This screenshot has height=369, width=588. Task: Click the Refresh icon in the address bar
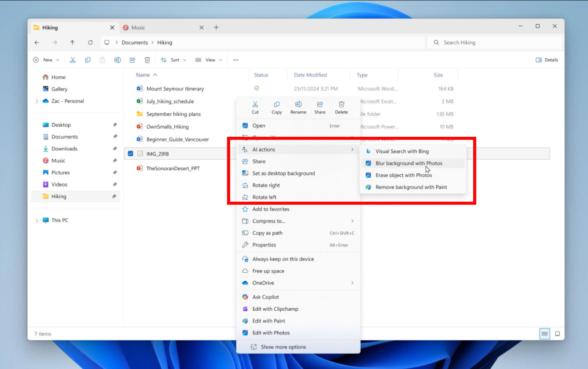tap(90, 42)
